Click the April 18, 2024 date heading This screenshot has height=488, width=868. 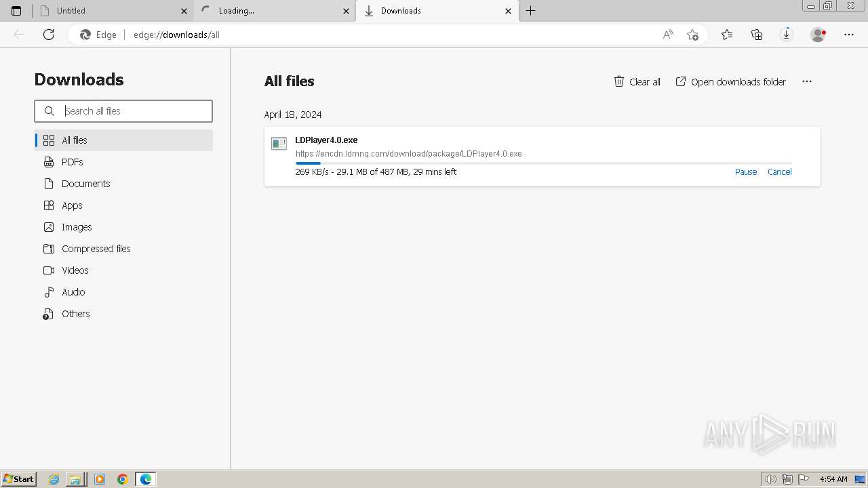293,115
